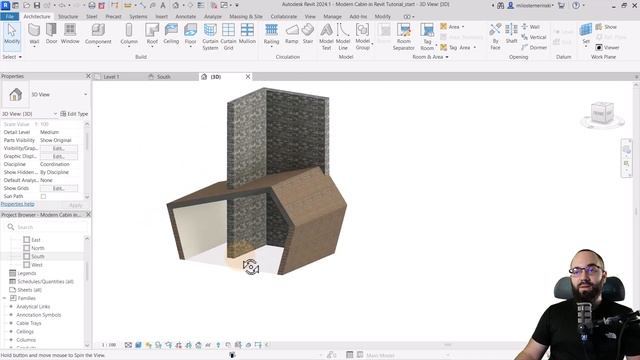Click the Wall opening tool
640x360 pixels.
(x=531, y=27)
